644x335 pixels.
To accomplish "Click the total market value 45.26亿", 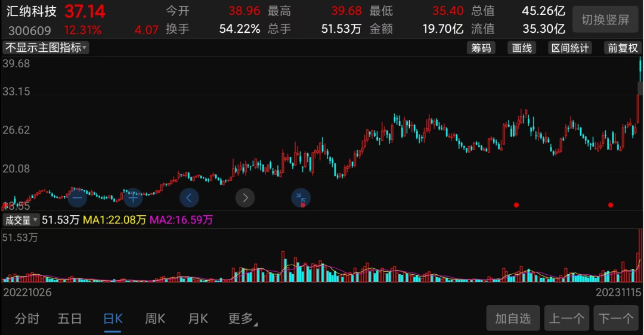I will click(543, 11).
